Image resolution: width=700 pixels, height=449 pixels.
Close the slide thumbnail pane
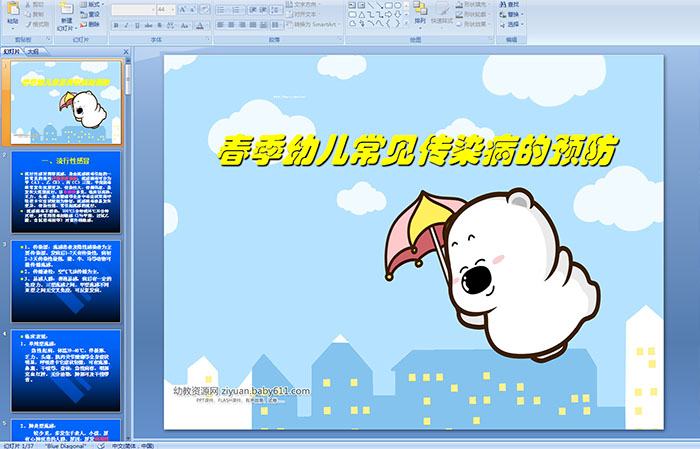(126, 52)
